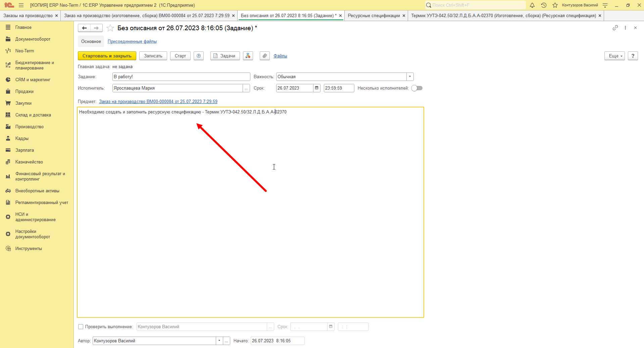Enable Проверить выполнение checkbox

point(81,327)
